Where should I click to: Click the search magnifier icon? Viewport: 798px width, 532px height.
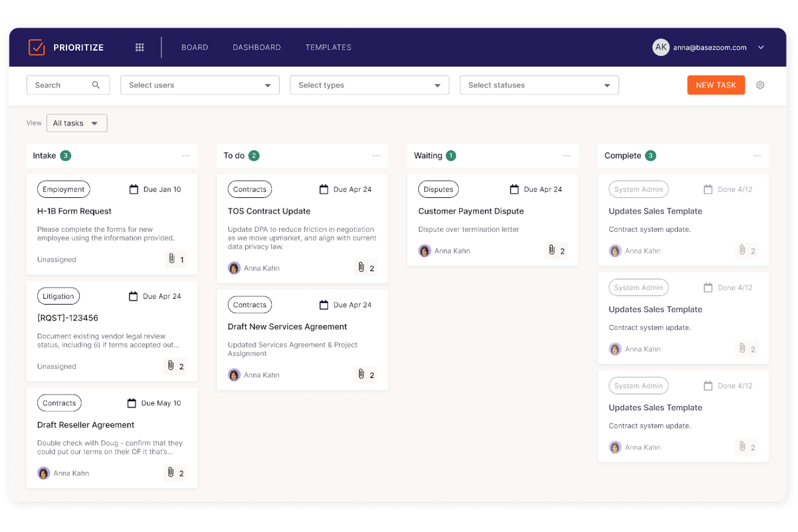coord(96,85)
